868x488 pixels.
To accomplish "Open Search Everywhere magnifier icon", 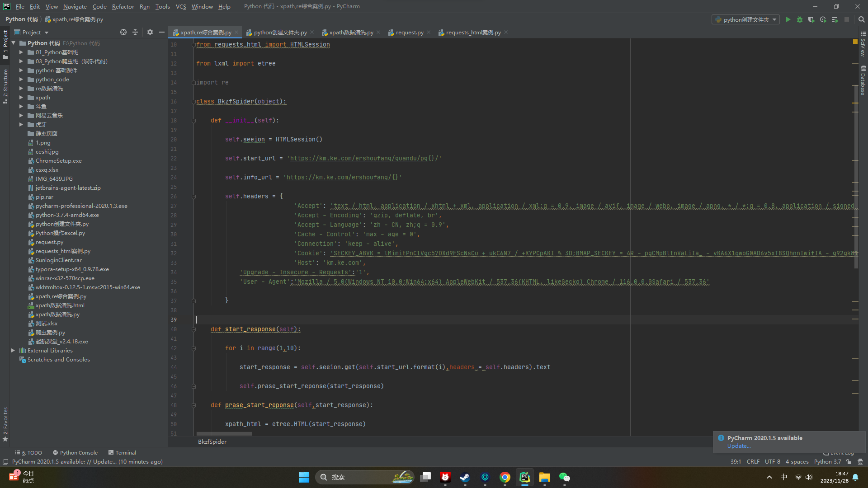I will click(x=862, y=19).
